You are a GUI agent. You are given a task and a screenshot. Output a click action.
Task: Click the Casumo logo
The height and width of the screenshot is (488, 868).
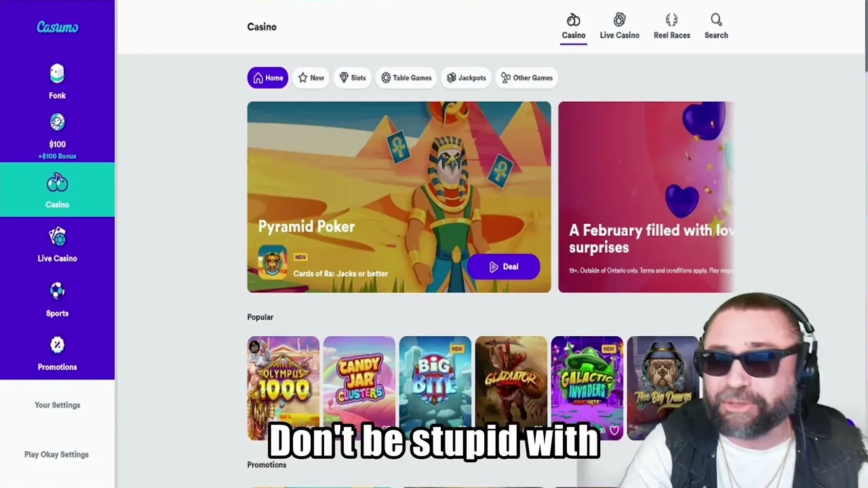click(x=58, y=27)
